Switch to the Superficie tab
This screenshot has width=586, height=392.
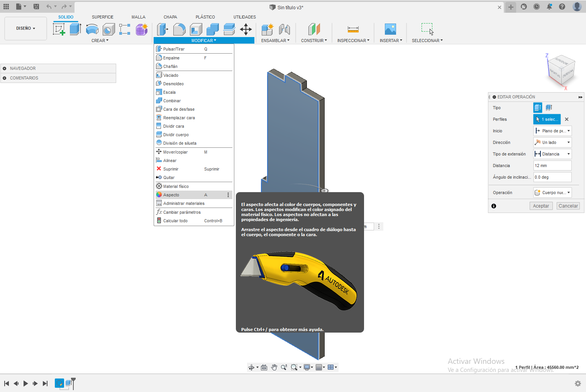pos(103,17)
